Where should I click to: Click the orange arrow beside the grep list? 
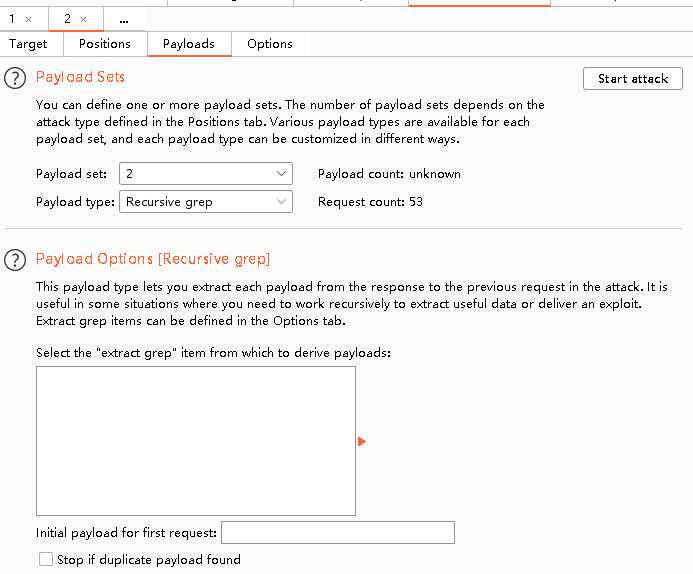pyautogui.click(x=362, y=441)
